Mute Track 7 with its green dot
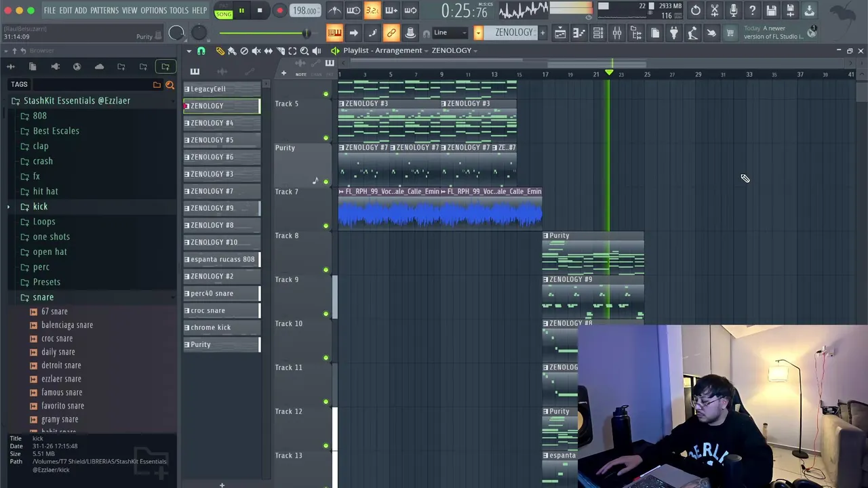This screenshot has height=488, width=868. 325,226
